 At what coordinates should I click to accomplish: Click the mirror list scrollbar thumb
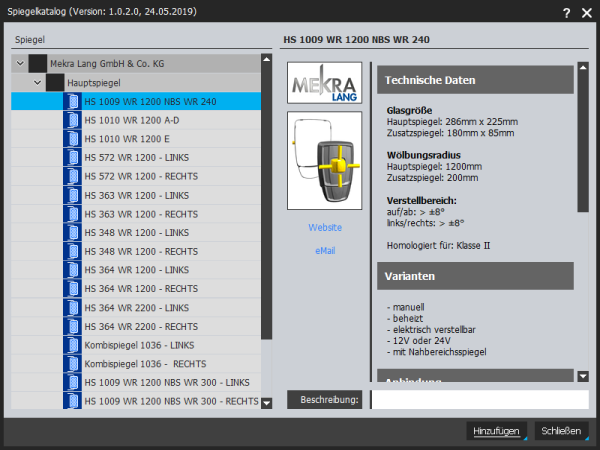pos(267,202)
